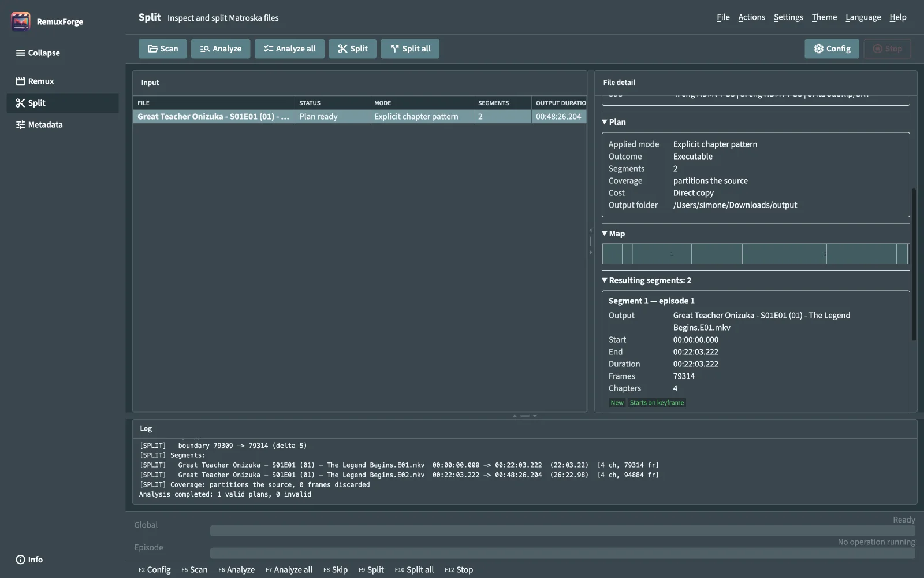The width and height of the screenshot is (924, 578).
Task: Open Config from the top toolbar
Action: [x=832, y=49]
